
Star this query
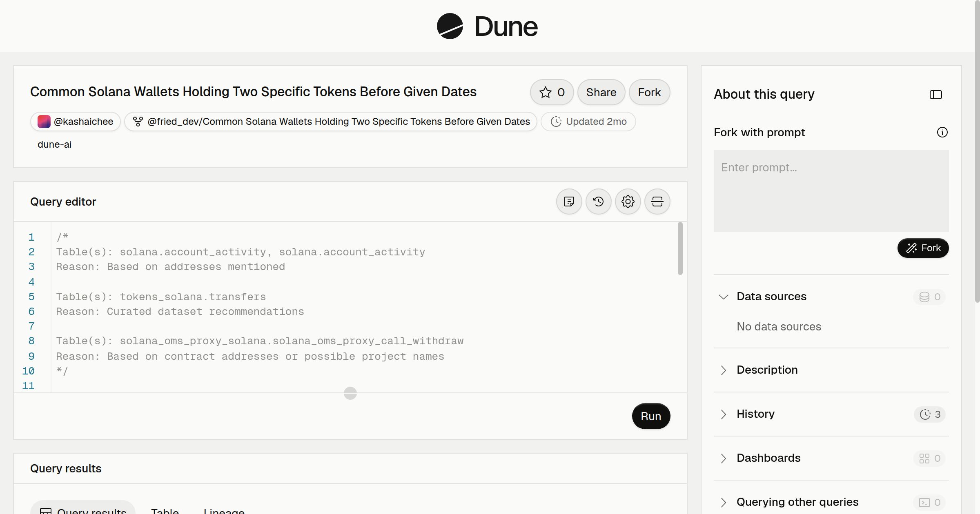pyautogui.click(x=552, y=92)
